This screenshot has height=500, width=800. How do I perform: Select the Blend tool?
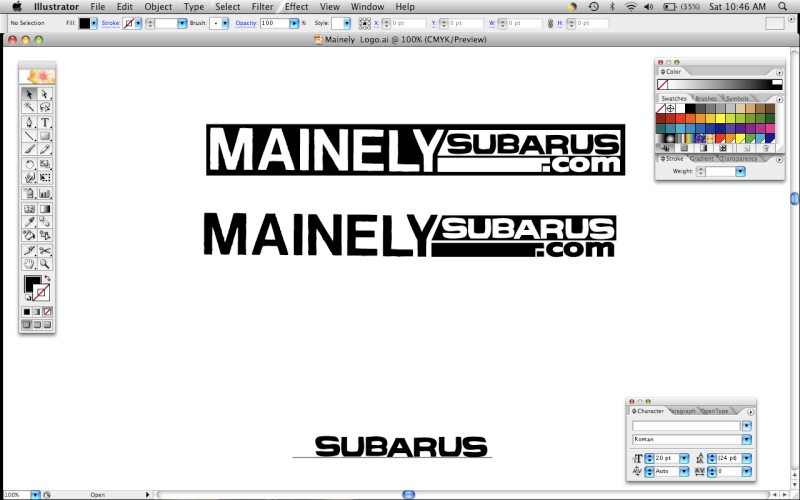[45, 222]
